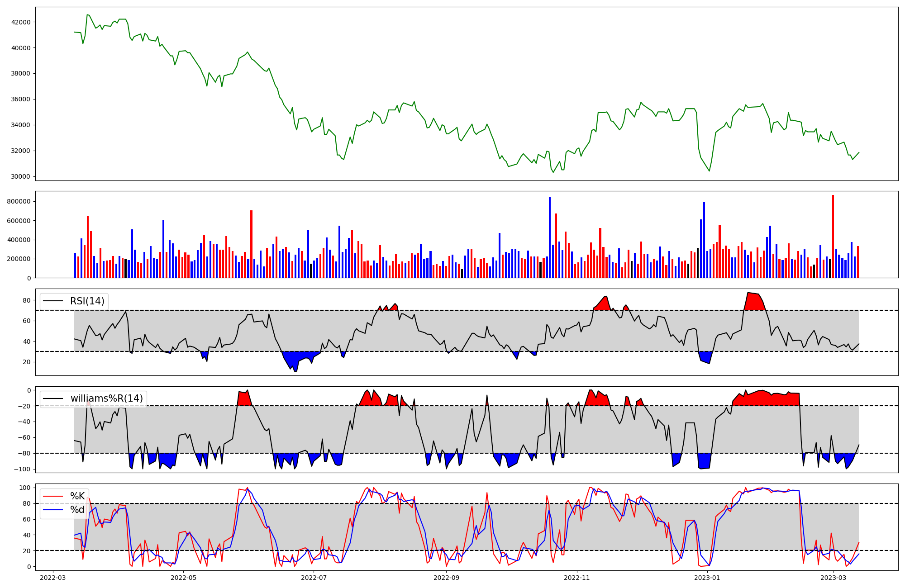Image resolution: width=905 pixels, height=588 pixels.
Task: Click the 30000 price axis label
Action: pyautogui.click(x=20, y=177)
